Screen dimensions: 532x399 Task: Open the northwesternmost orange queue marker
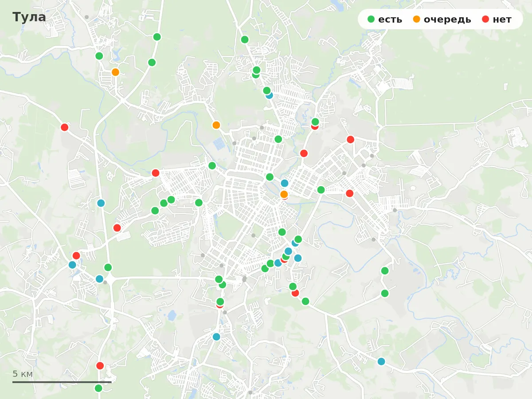115,72
